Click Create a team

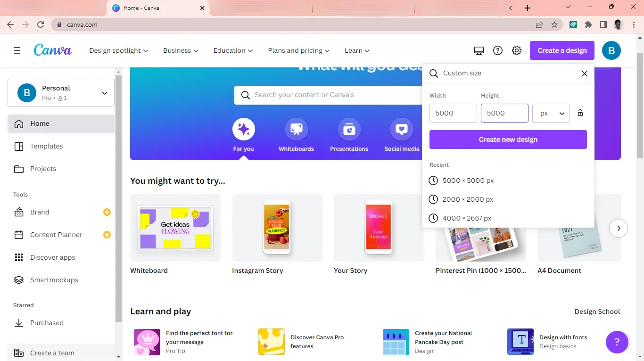[61, 353]
